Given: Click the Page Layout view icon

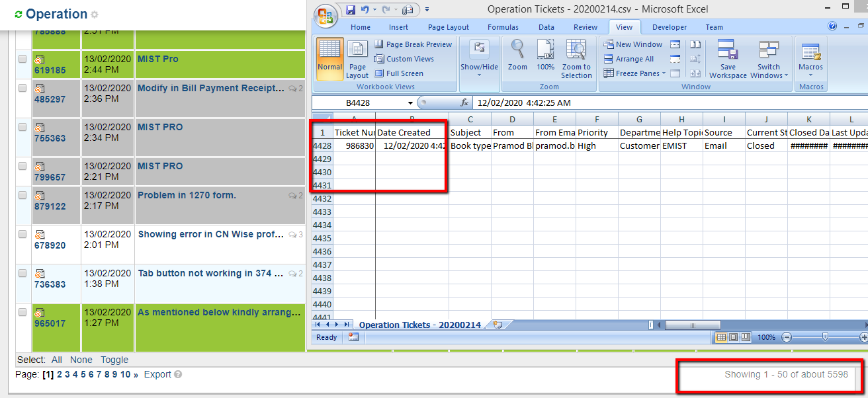Looking at the screenshot, I should [x=357, y=58].
